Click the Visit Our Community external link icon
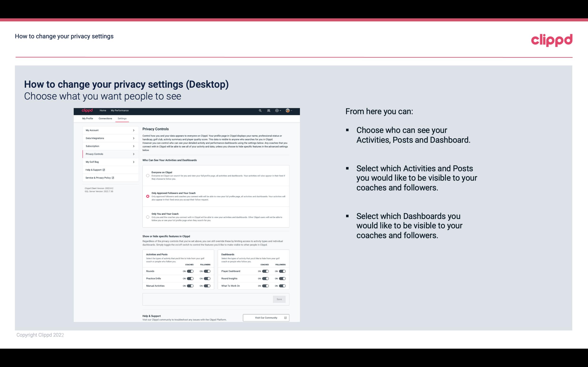The image size is (588, 367). point(285,318)
